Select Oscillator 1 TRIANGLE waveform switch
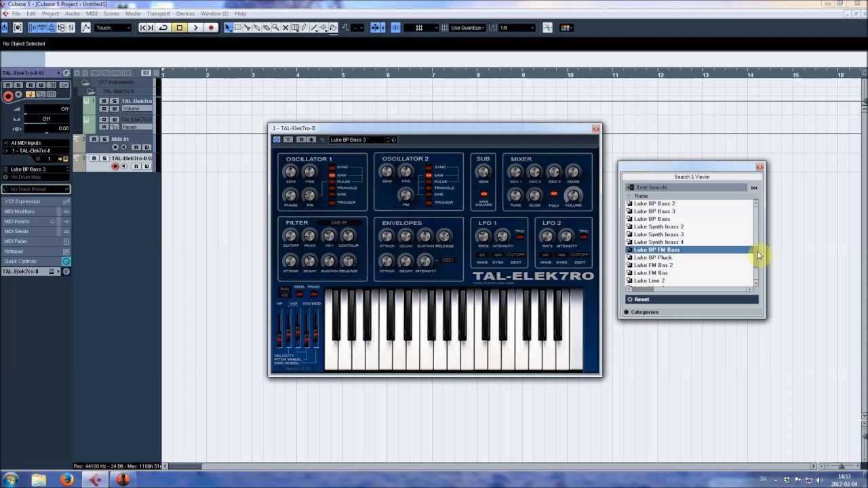Viewport: 868px width, 488px height. tap(332, 188)
